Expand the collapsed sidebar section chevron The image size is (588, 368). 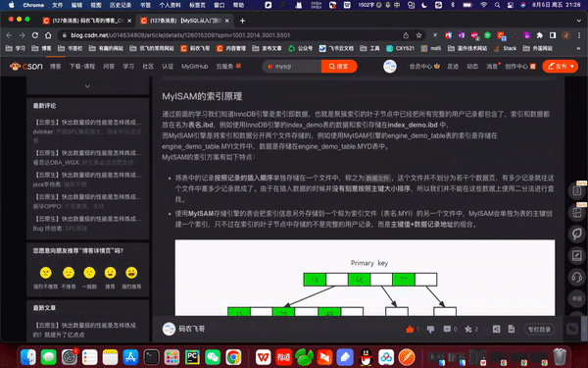(x=87, y=86)
